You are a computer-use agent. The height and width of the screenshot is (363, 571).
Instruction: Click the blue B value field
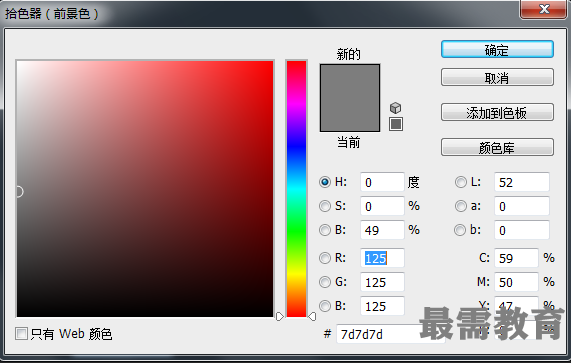pyautogui.click(x=382, y=306)
